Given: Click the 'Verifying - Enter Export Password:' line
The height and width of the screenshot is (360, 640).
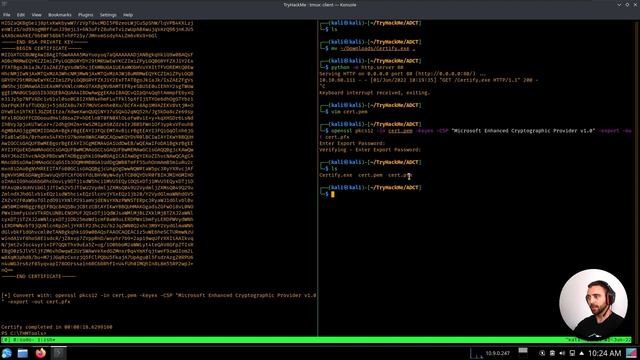Looking at the screenshot, I should click(370, 150).
